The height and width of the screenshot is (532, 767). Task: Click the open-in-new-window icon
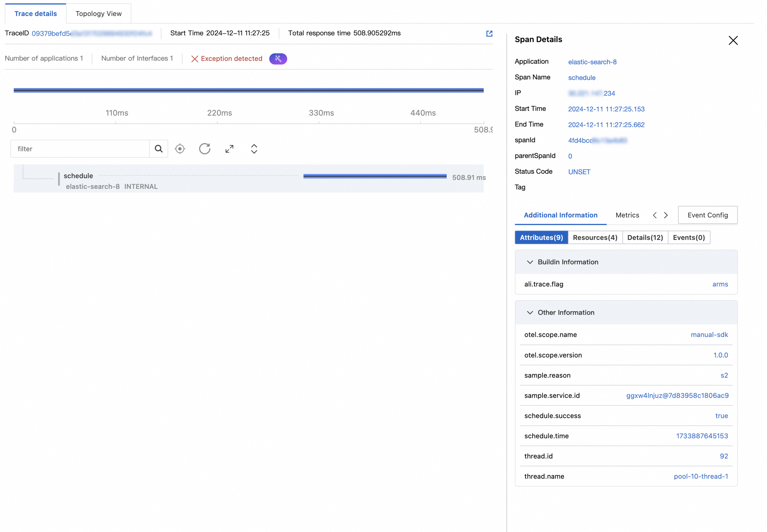[x=489, y=33]
